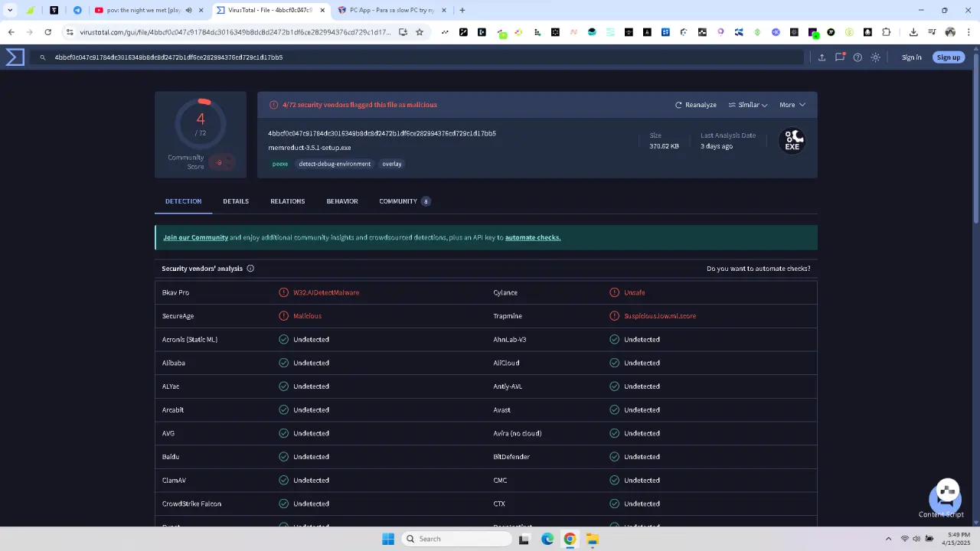
Task: Click the detection score circle showing 4/72
Action: pyautogui.click(x=201, y=123)
